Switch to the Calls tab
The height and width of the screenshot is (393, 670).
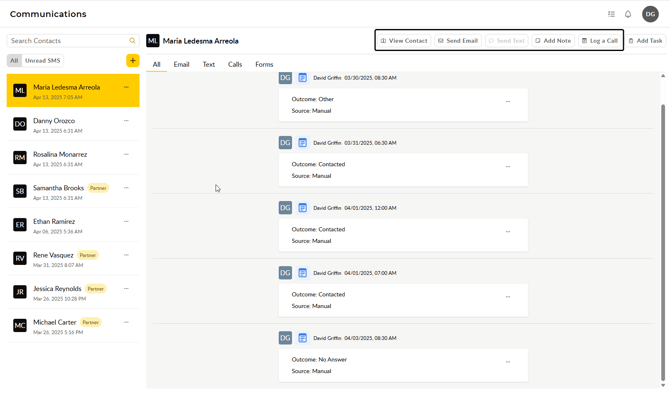coord(235,65)
